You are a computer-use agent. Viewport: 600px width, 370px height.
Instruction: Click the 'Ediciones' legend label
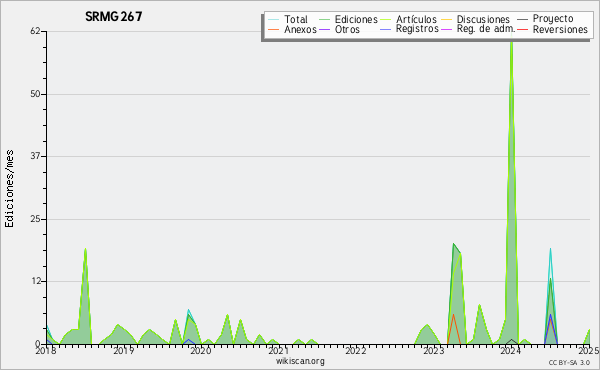tap(356, 19)
